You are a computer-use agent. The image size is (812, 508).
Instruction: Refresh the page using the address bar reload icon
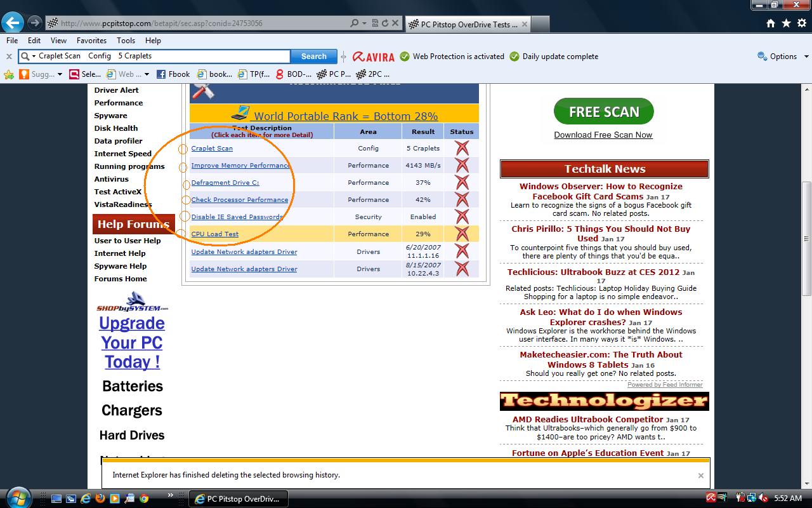384,23
